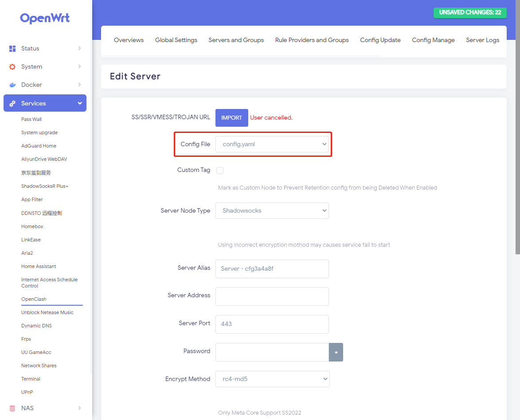The image size is (520, 420).
Task: Open Aria2 page
Action: click(27, 253)
